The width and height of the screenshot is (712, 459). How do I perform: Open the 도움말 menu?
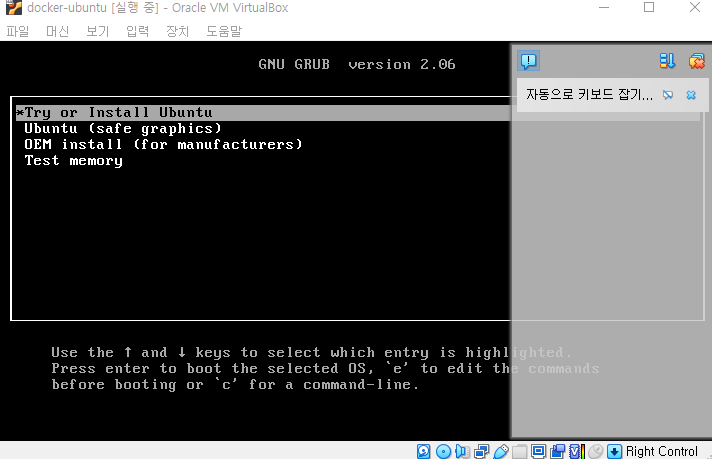click(x=224, y=31)
